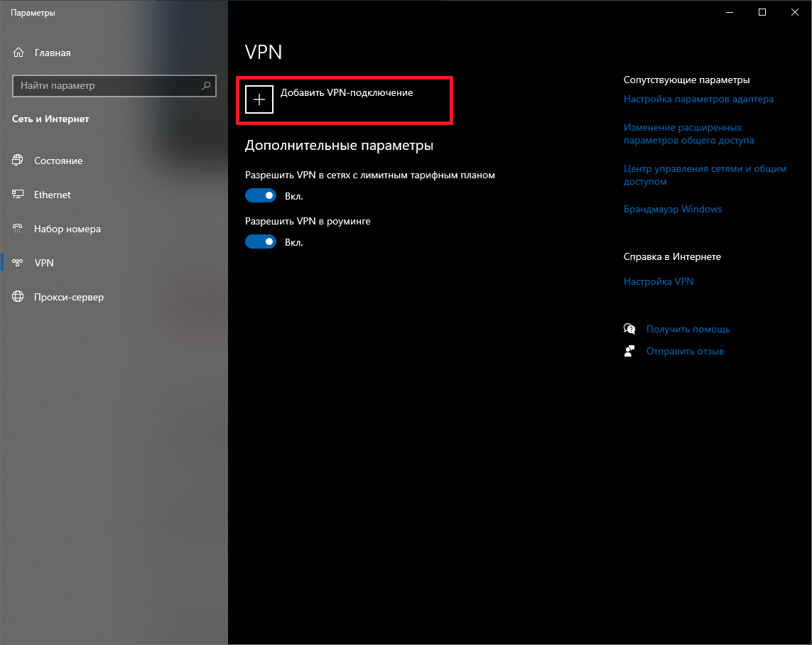812x645 pixels.
Task: Open Настройка параметров адаптера link
Action: 698,99
